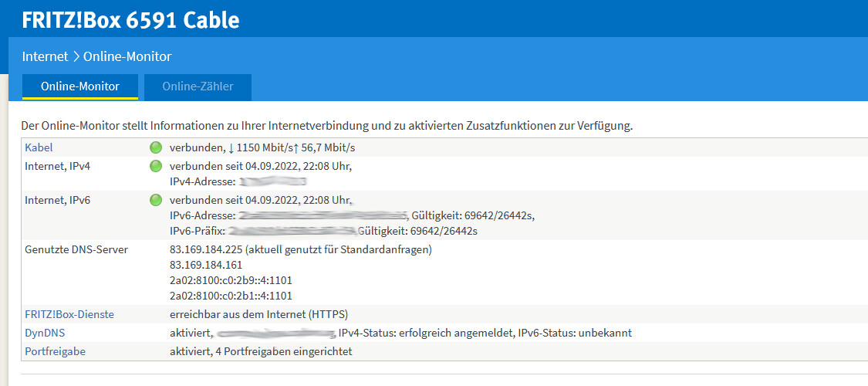Click 'erreichbar aus dem Internet (HTTPS)' text
Viewport: 868px width, 386px height.
[258, 314]
